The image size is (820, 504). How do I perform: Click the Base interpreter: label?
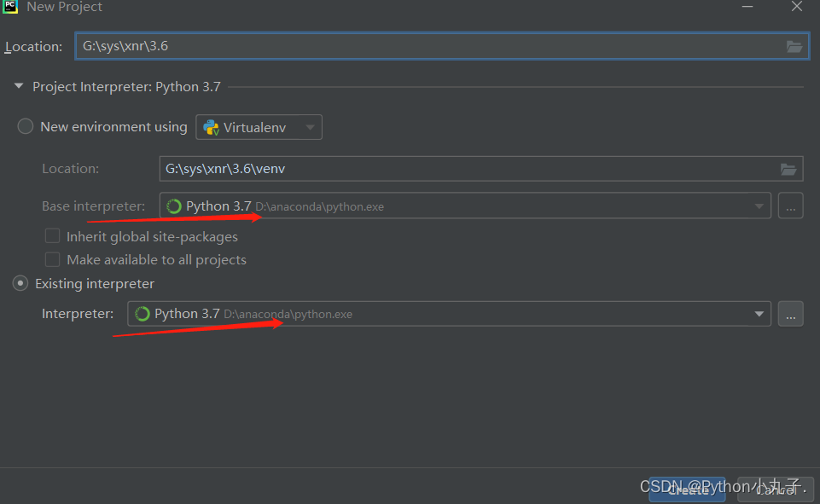94,206
